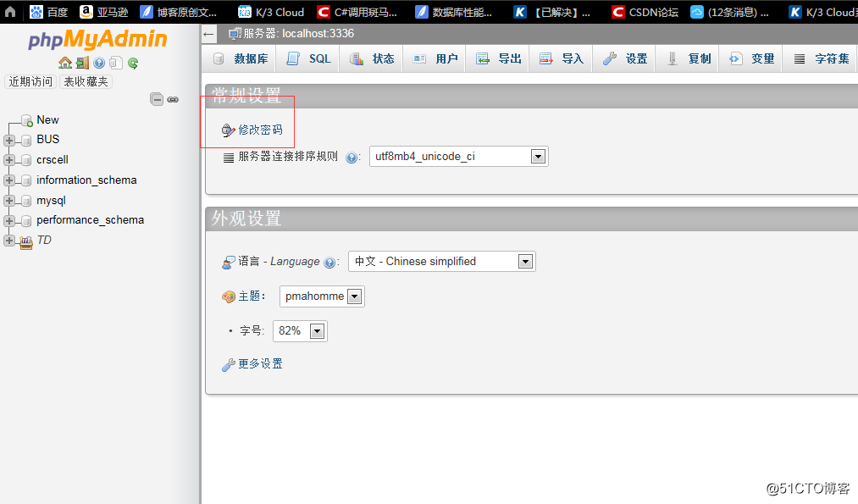Open the C#调用斑马... bookmark
Viewport: 858px width, 504px height.
pos(357,12)
